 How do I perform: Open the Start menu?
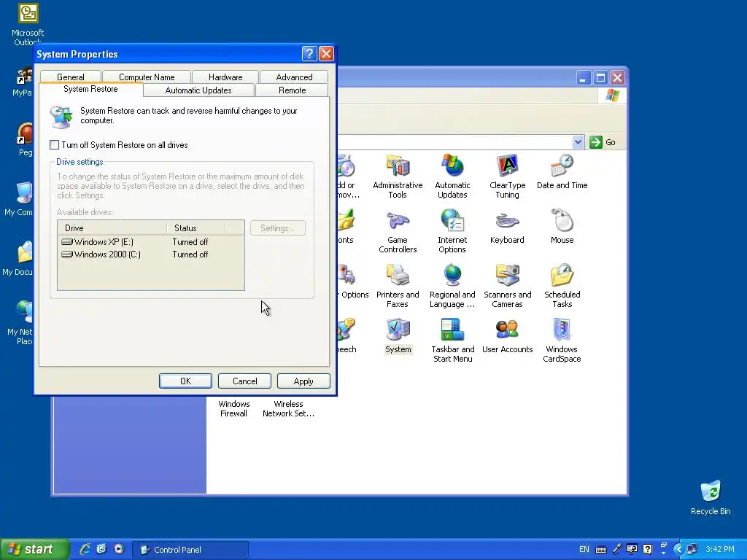pyautogui.click(x=34, y=549)
